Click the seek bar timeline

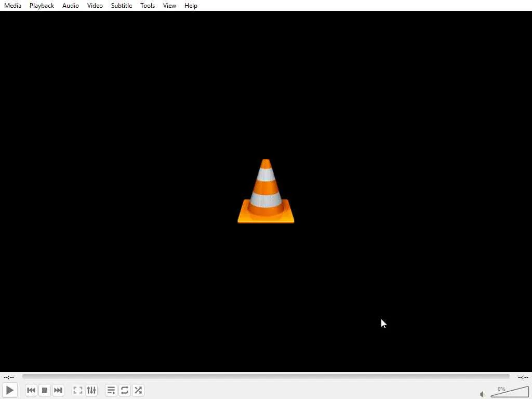pyautogui.click(x=265, y=376)
